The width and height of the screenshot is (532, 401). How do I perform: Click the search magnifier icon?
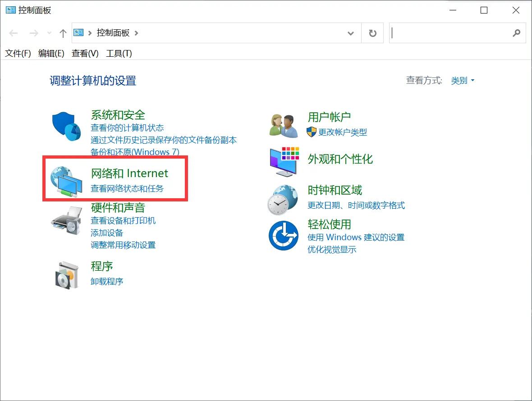[517, 33]
